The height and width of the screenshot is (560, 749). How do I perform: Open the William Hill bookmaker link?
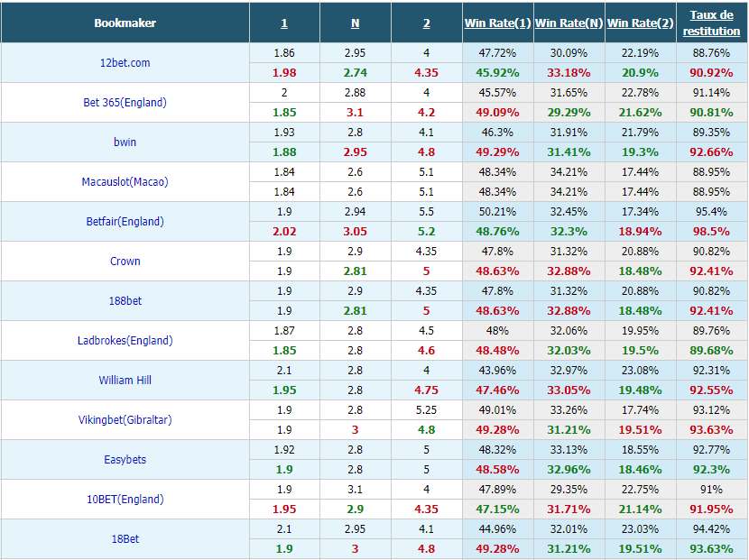coord(125,380)
